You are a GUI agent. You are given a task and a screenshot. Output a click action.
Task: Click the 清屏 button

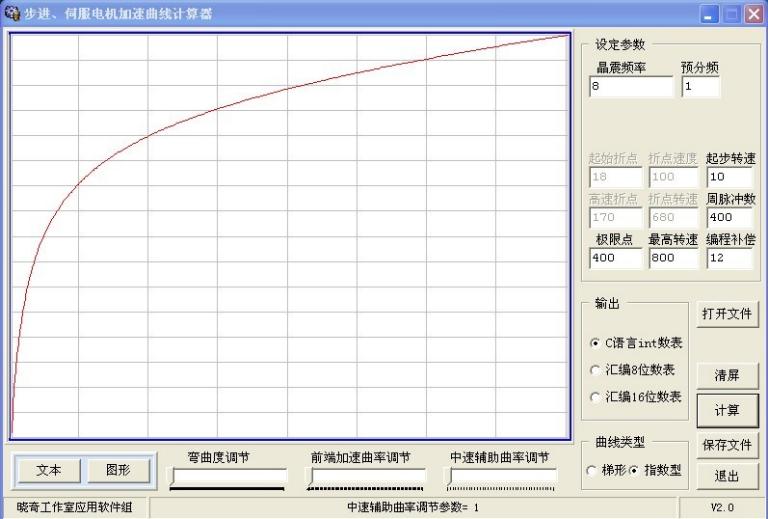(x=727, y=376)
